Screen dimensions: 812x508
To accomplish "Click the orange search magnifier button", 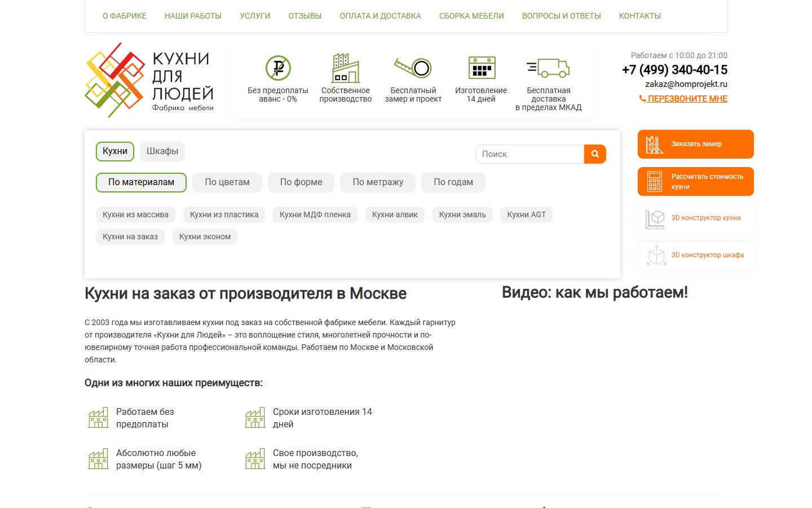I will [595, 154].
